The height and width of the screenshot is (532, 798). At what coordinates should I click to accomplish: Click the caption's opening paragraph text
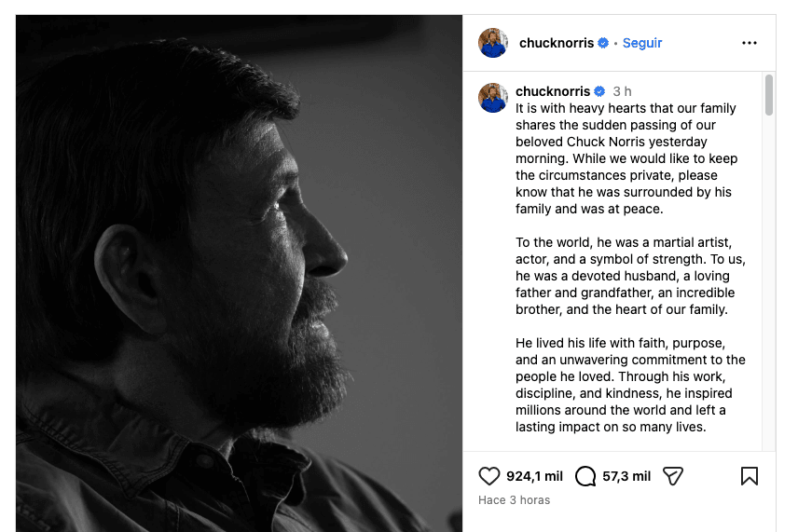[x=626, y=158]
